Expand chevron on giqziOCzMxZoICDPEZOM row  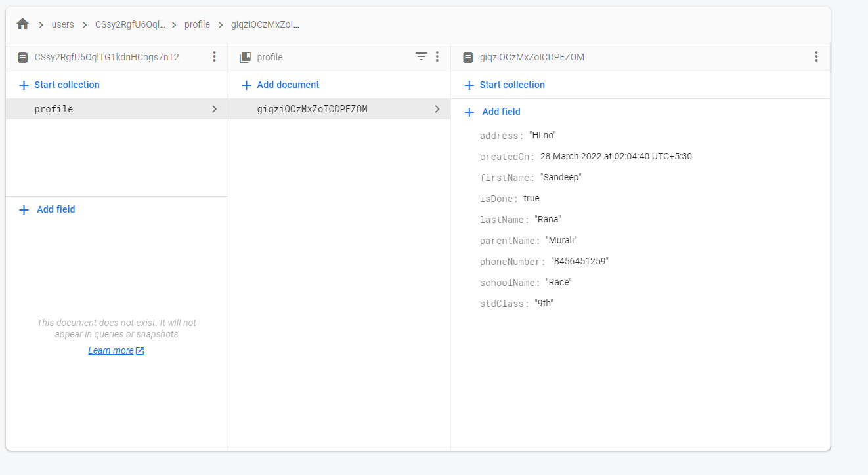[437, 109]
